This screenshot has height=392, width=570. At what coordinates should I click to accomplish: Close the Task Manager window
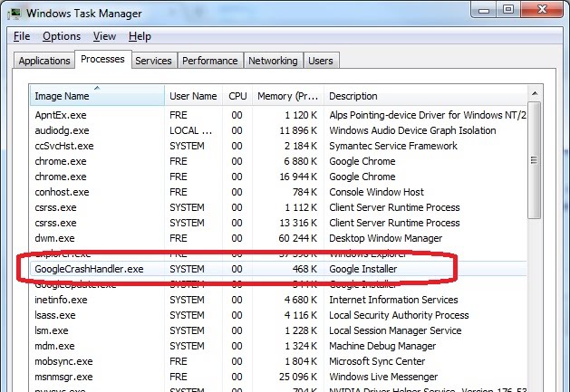542,9
